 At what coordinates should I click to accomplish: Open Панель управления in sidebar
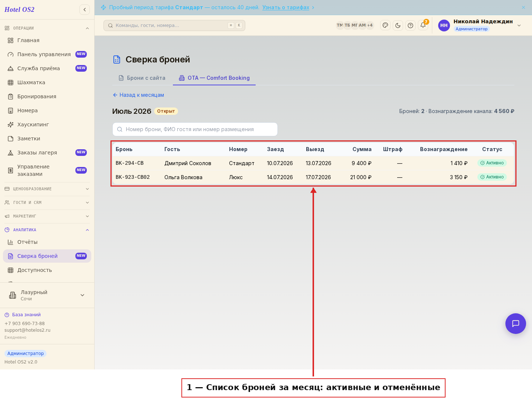click(47, 54)
